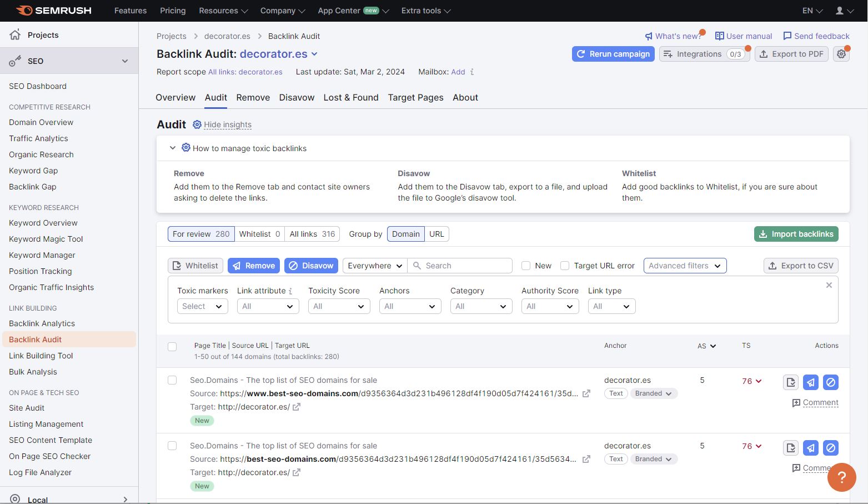This screenshot has width=868, height=504.
Task: Click the disavow icon in first backlink row
Action: point(831,382)
